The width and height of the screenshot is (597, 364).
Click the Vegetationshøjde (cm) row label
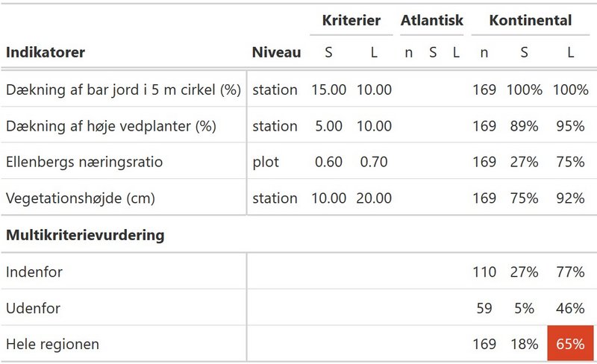(81, 198)
